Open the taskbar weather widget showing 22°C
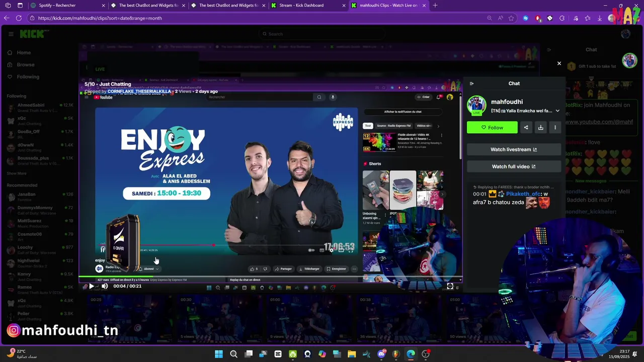The width and height of the screenshot is (644, 362). coord(23,354)
